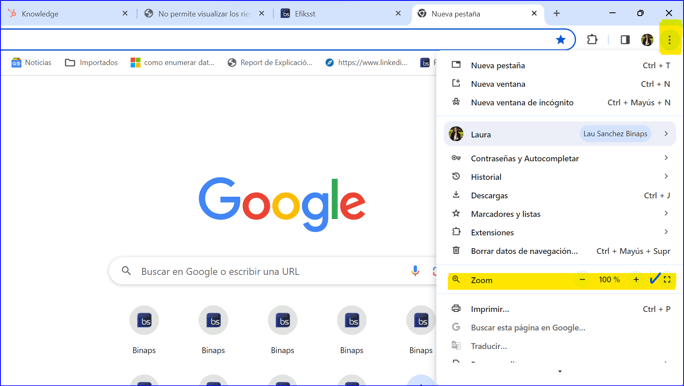Switch to the Efiksst tab
Viewport: 684px width, 386px height.
tap(340, 14)
